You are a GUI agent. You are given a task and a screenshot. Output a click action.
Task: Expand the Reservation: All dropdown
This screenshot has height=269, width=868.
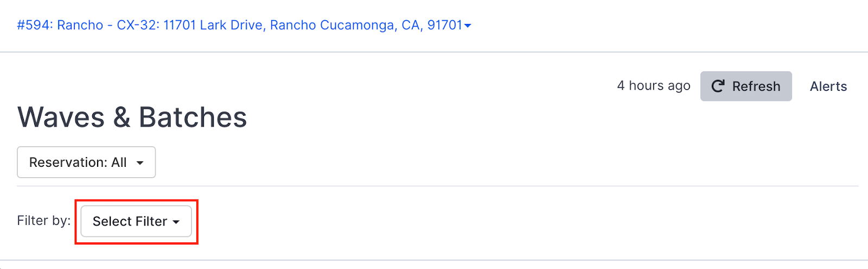[86, 162]
